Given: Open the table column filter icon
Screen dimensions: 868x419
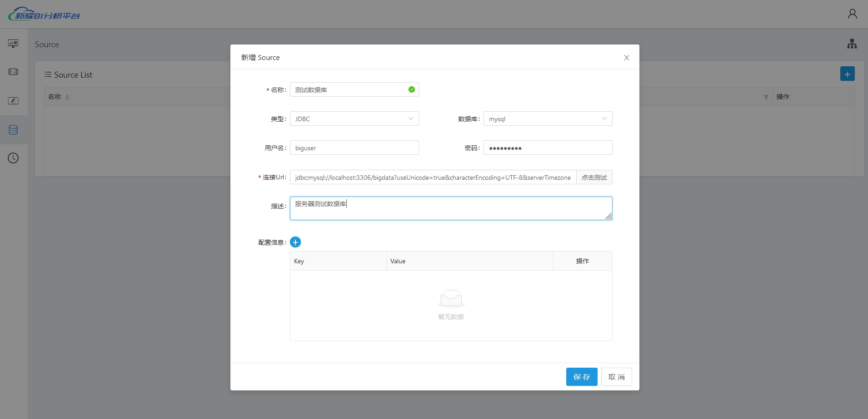Looking at the screenshot, I should pyautogui.click(x=766, y=97).
